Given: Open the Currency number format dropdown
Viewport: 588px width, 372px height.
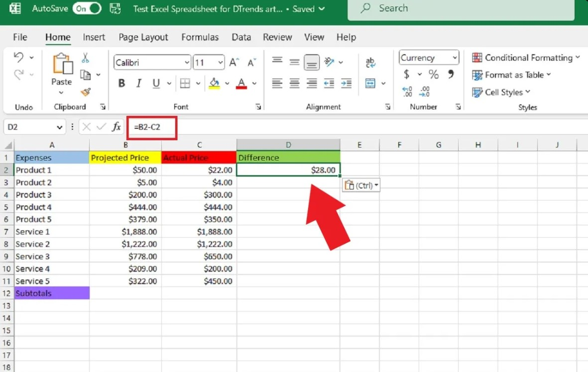Looking at the screenshot, I should 455,58.
